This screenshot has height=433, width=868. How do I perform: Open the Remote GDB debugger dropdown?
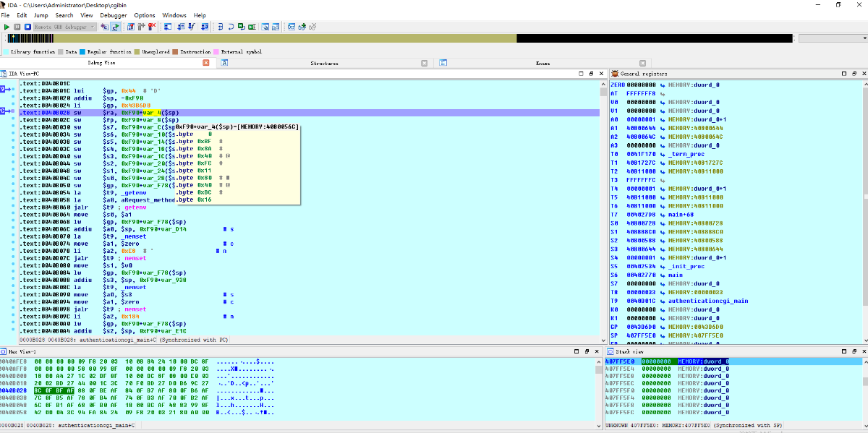click(64, 27)
